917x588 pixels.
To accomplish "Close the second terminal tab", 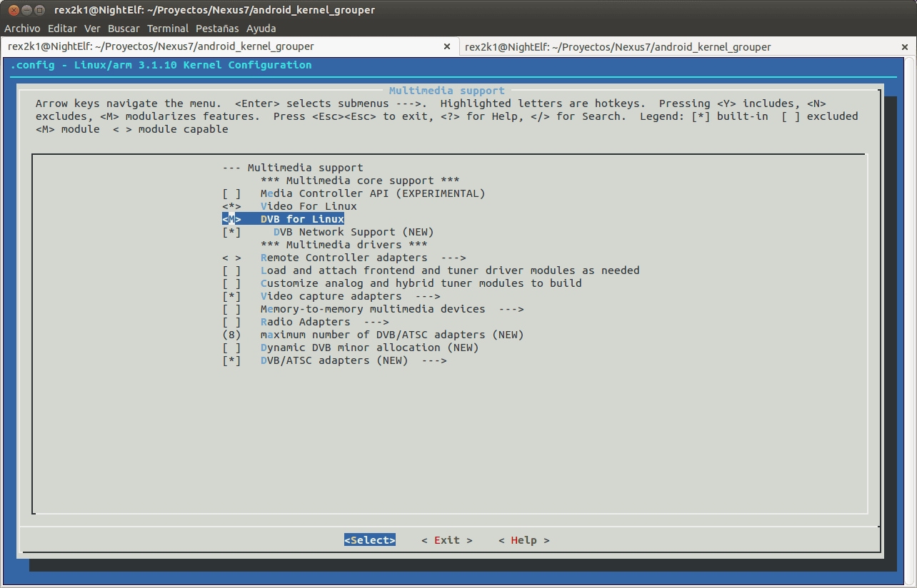I will pos(904,46).
